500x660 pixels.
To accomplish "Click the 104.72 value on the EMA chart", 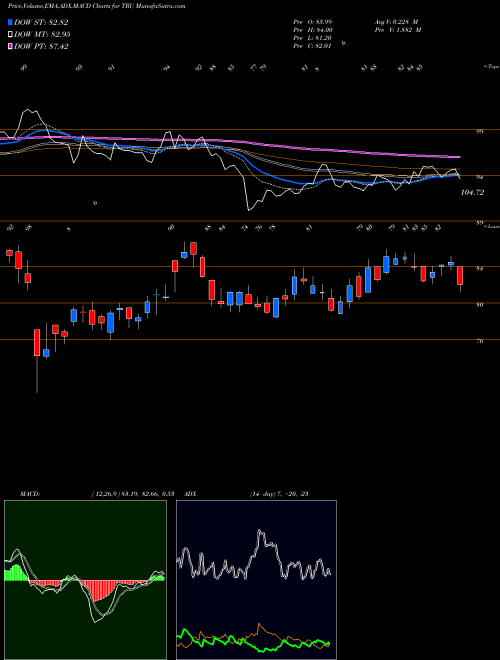I will coord(472,192).
